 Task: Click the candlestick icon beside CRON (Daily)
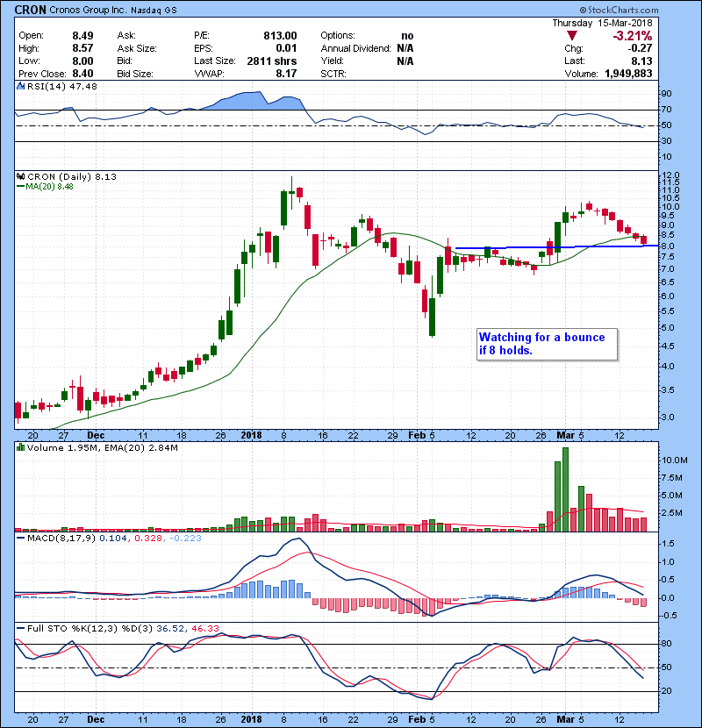pos(20,176)
